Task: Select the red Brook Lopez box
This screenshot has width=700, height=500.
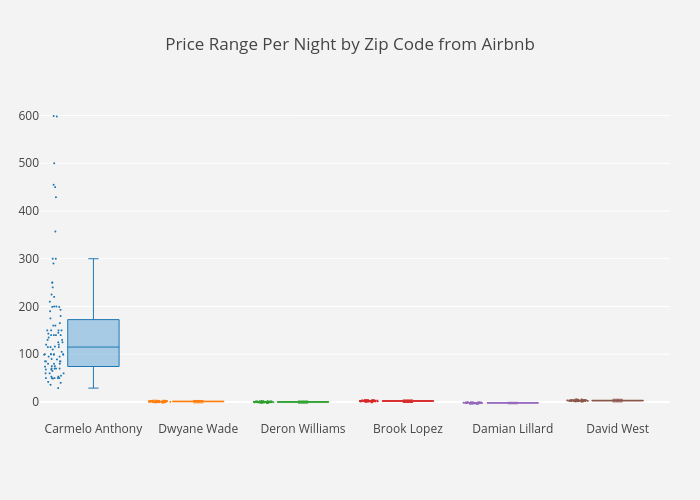Action: (408, 401)
